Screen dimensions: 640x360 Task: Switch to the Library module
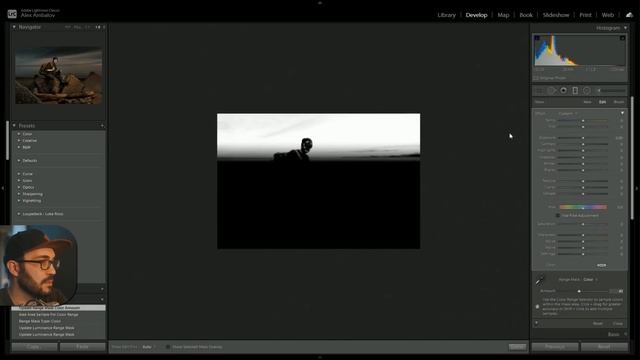coord(447,15)
